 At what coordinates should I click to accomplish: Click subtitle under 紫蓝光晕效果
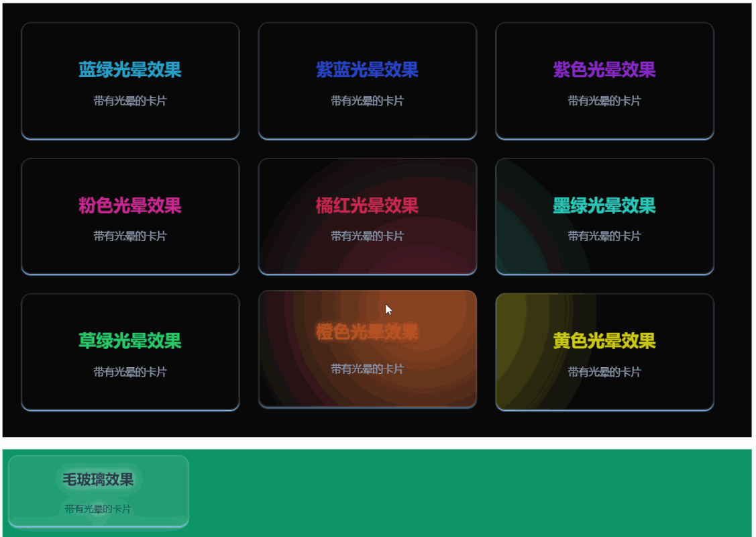pos(367,101)
